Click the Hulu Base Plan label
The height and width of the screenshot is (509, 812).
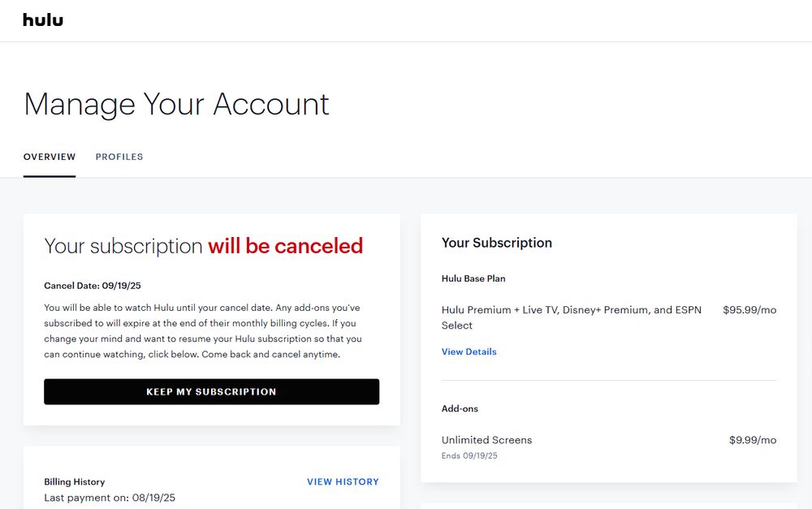click(473, 278)
